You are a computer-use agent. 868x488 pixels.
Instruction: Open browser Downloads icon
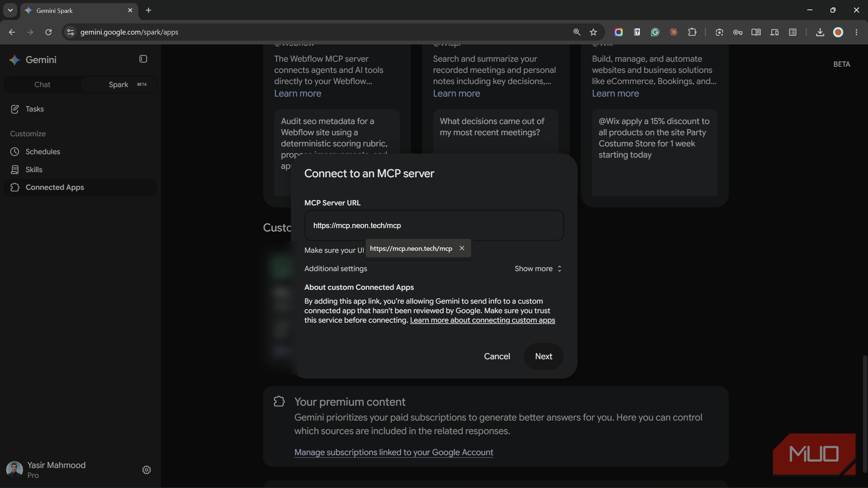(x=820, y=32)
